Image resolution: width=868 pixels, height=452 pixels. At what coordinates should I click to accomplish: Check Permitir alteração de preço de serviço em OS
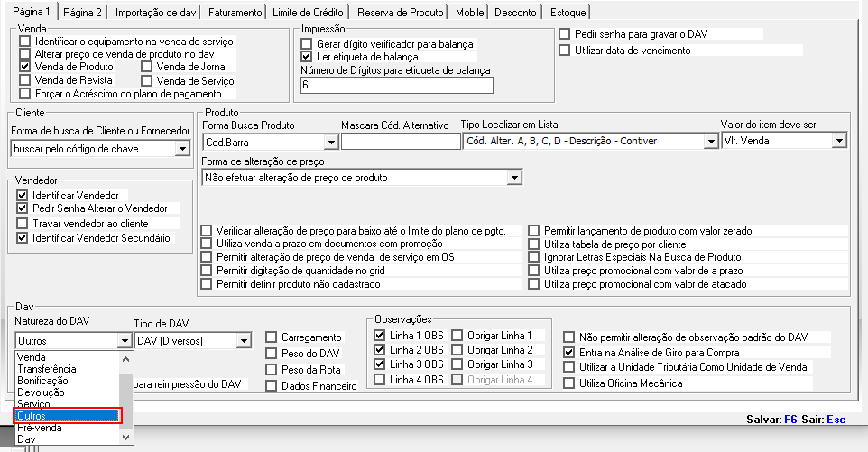pos(207,257)
